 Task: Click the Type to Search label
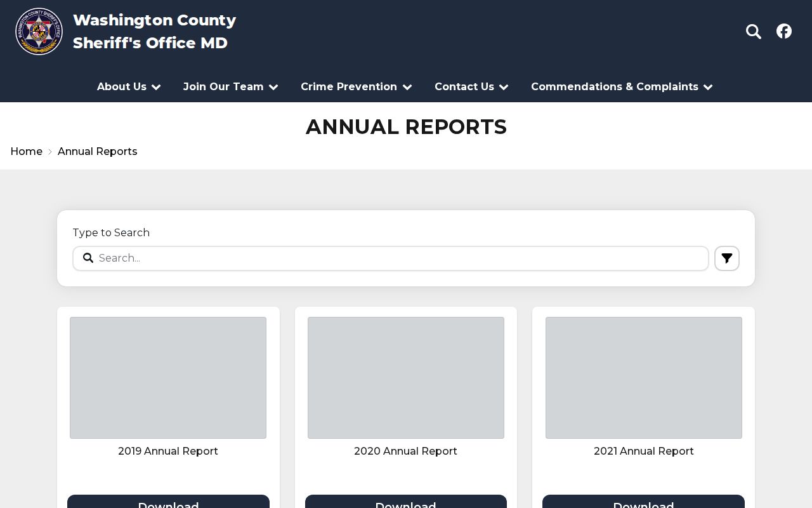[x=111, y=232]
